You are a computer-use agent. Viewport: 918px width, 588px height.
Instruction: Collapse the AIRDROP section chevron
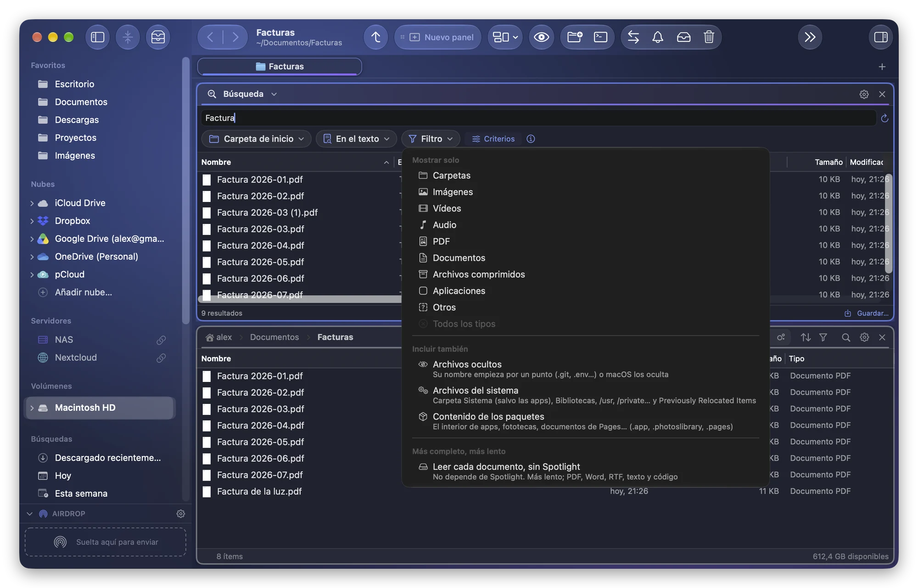coord(30,514)
